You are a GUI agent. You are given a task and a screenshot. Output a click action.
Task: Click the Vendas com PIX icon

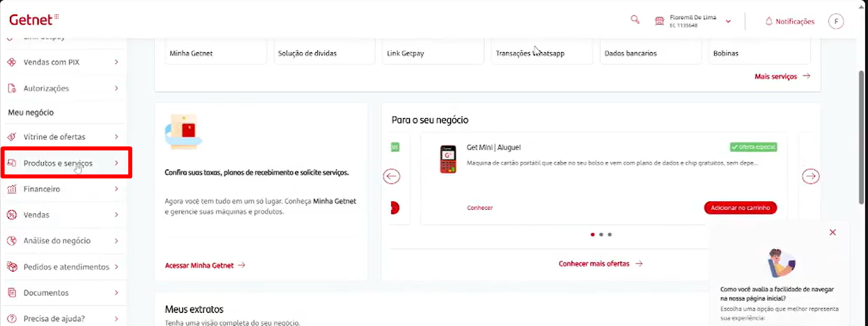pyautogui.click(x=11, y=62)
